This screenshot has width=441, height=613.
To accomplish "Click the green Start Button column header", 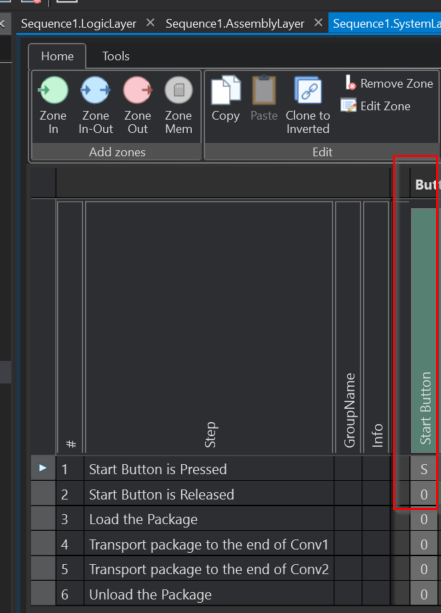I will 424,330.
